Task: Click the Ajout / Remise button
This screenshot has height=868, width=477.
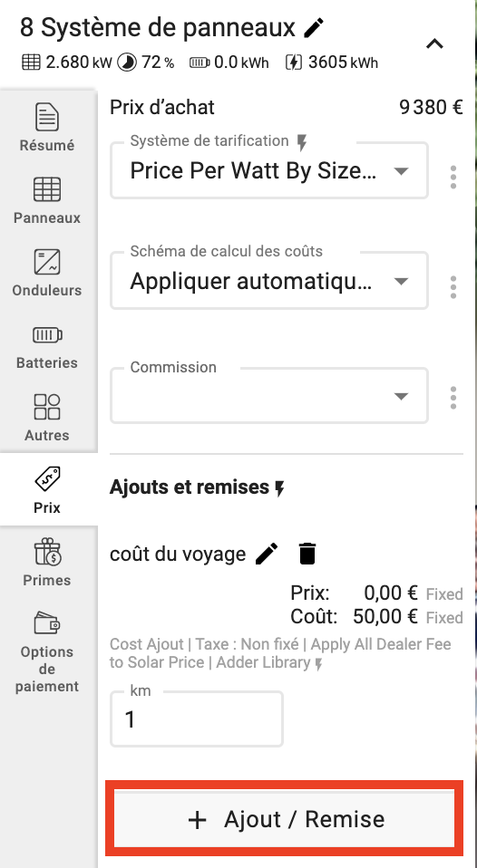Action: coord(285,819)
